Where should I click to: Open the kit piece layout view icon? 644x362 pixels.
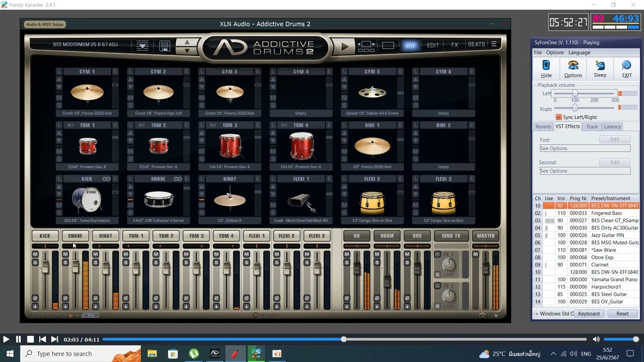coord(366,46)
